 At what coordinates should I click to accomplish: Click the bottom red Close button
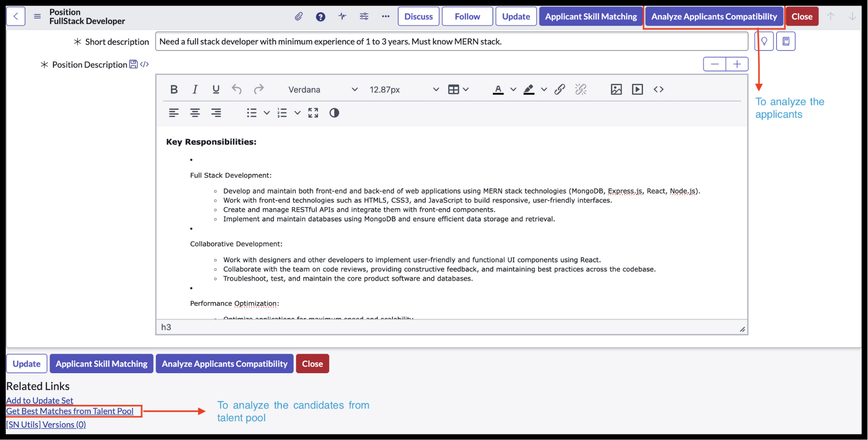(312, 364)
